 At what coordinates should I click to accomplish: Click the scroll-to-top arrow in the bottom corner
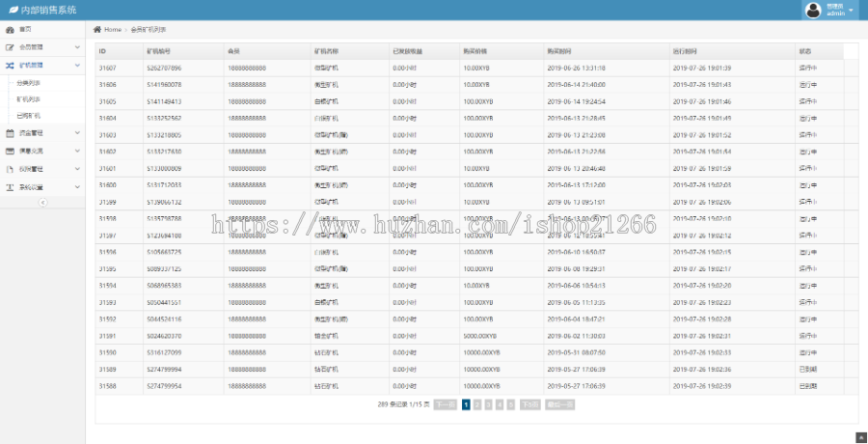click(861, 437)
